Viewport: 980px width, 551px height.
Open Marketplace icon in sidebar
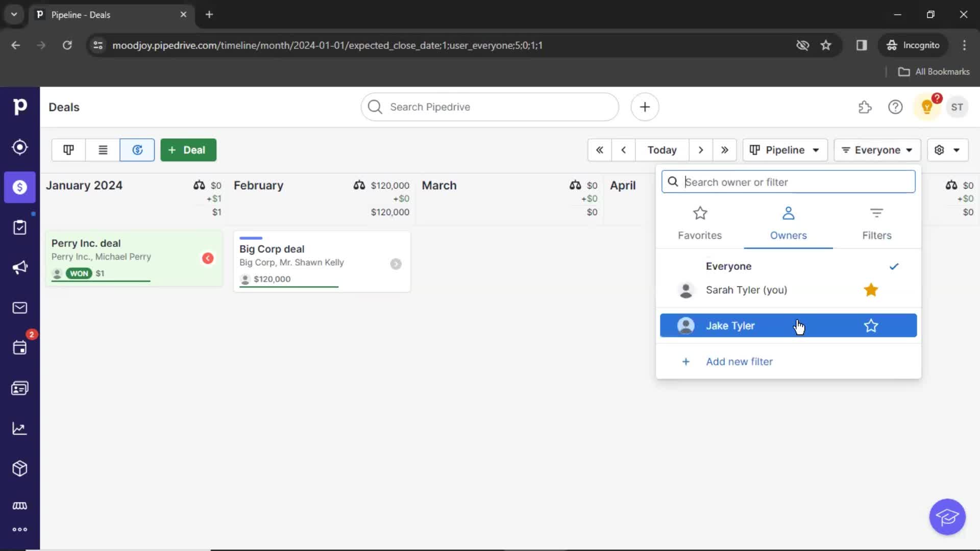(x=20, y=506)
